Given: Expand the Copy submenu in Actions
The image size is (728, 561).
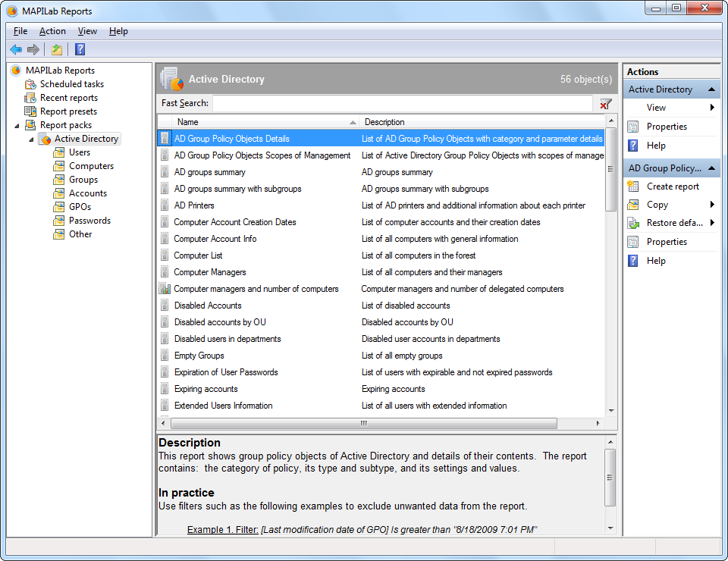Looking at the screenshot, I should click(x=712, y=205).
